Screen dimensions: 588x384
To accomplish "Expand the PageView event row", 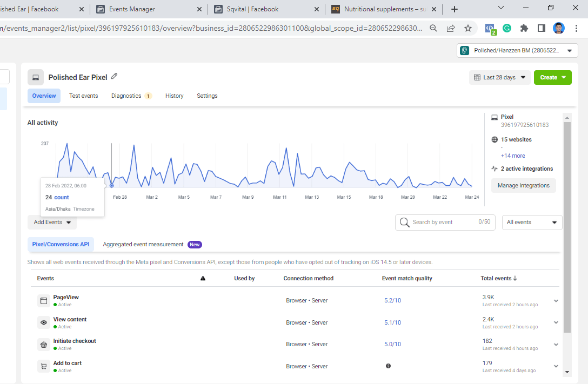I will [556, 301].
